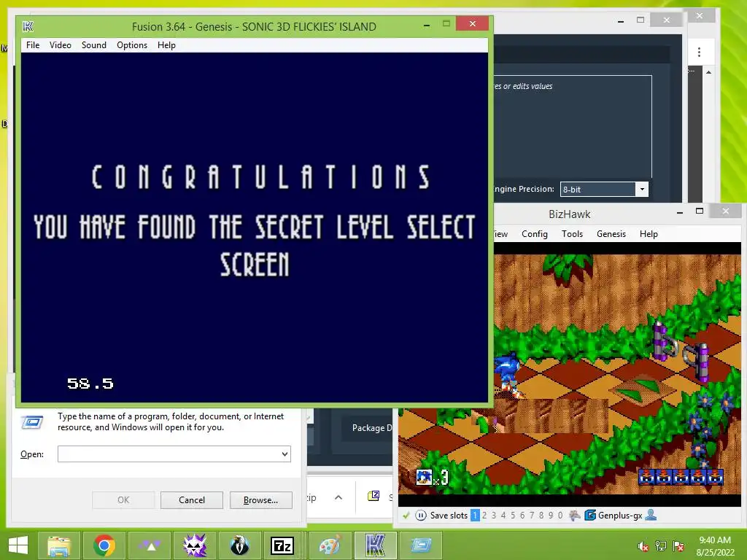Click the Save slots label in BizHawk
747x560 pixels.
(x=449, y=516)
